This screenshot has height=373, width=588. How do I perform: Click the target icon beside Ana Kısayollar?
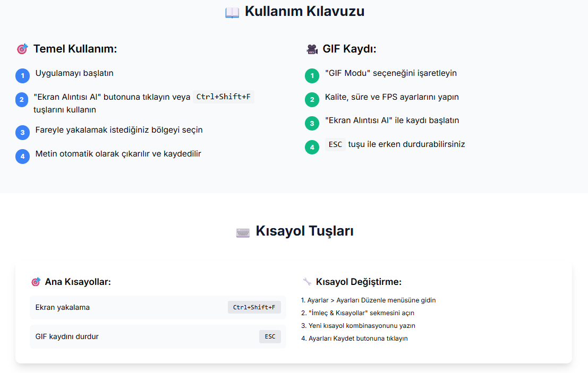36,282
